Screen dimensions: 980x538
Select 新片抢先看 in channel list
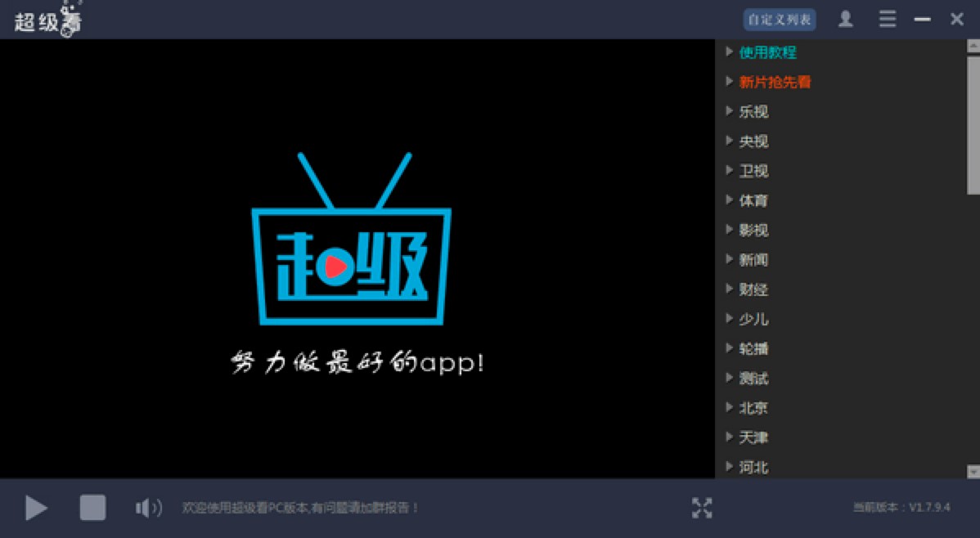click(775, 82)
